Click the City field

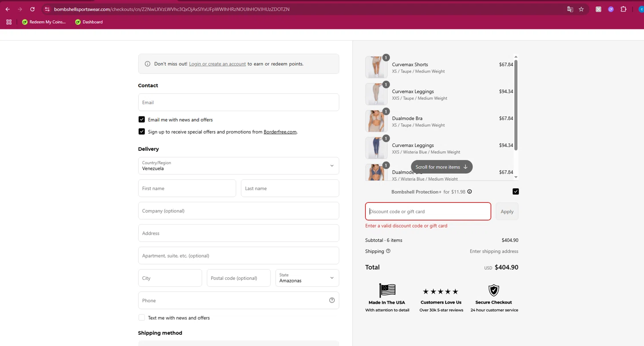click(170, 278)
